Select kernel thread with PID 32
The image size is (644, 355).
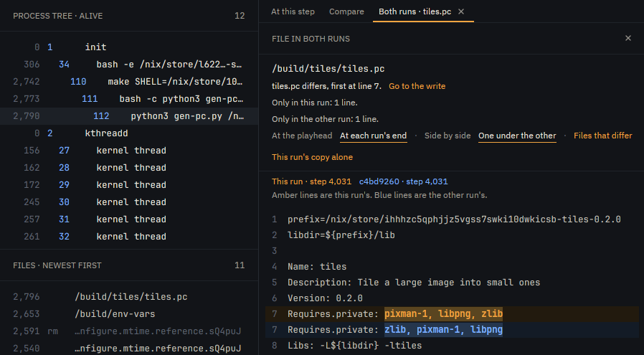click(129, 237)
